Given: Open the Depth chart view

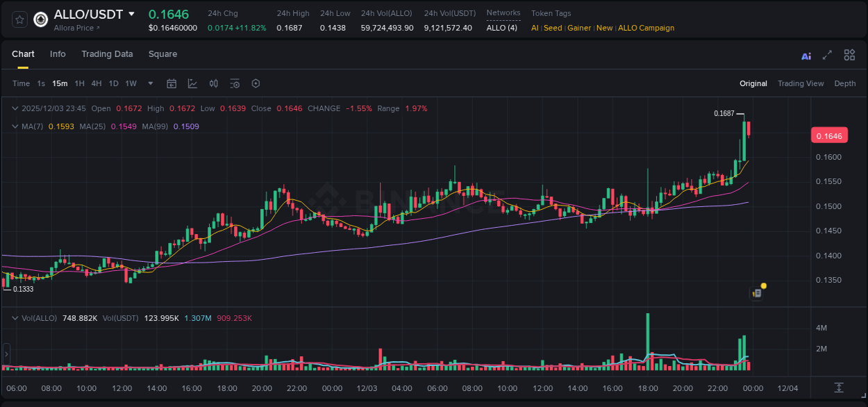Looking at the screenshot, I should [x=844, y=83].
